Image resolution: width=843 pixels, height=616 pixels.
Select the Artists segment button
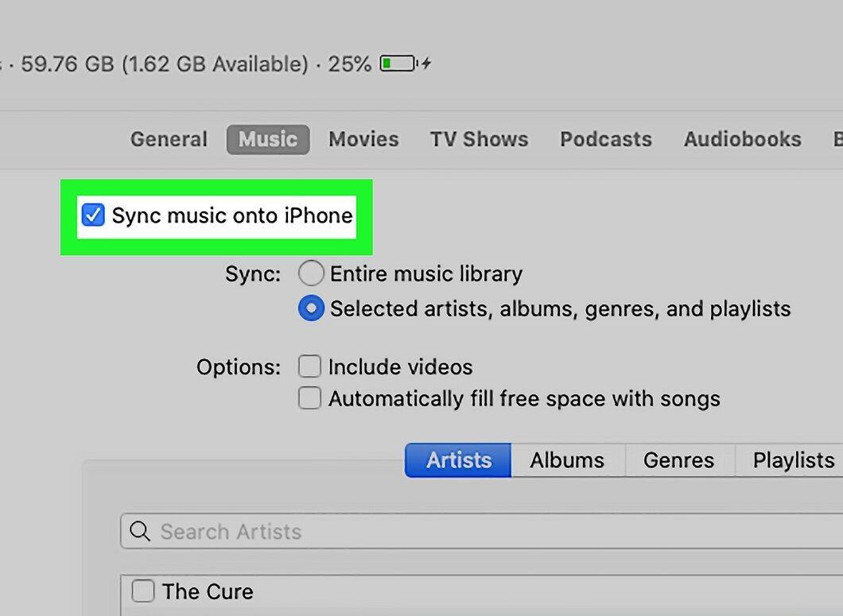[458, 460]
